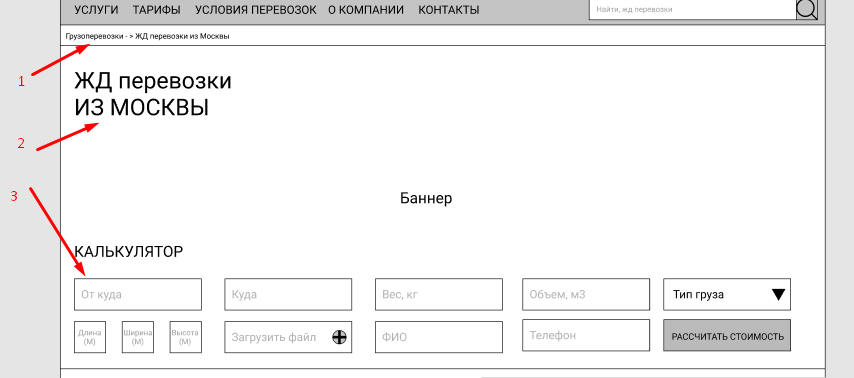Screen dimensions: 854x378
Task: Go to О КОМПАНИИ page
Action: tap(366, 10)
